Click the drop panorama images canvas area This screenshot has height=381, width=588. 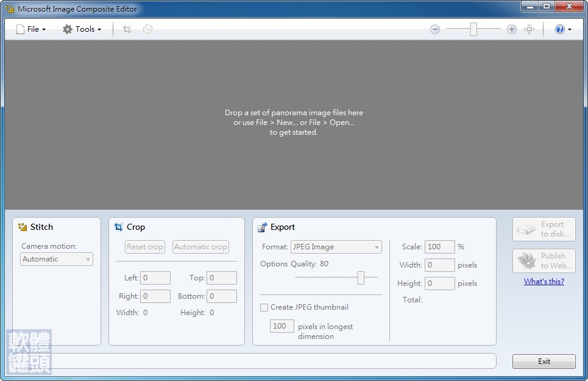tap(294, 125)
